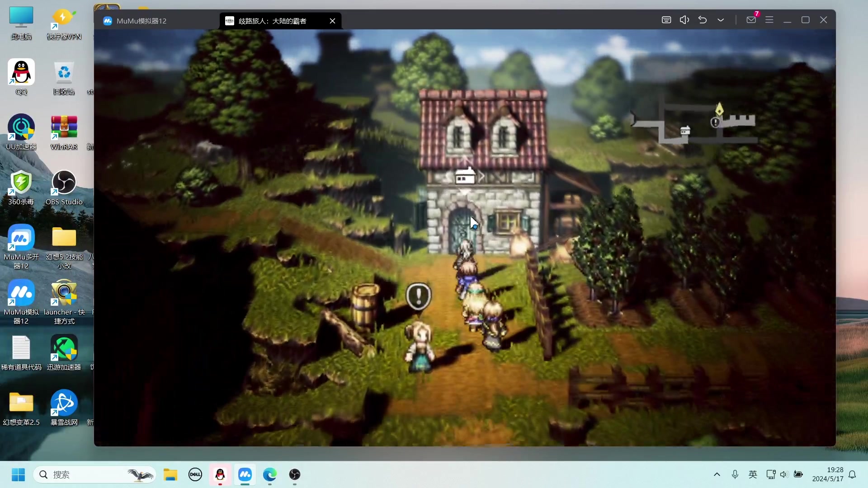
Task: Open the notification bell icon
Action: point(852,474)
